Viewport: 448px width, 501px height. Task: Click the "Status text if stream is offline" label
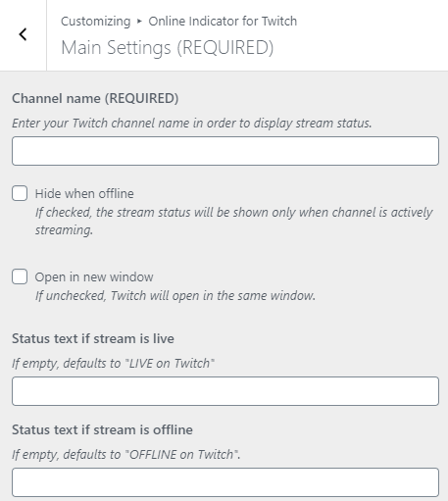tap(102, 429)
